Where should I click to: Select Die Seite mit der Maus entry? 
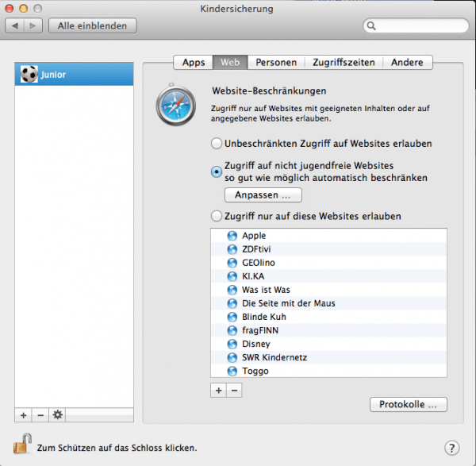click(x=328, y=303)
